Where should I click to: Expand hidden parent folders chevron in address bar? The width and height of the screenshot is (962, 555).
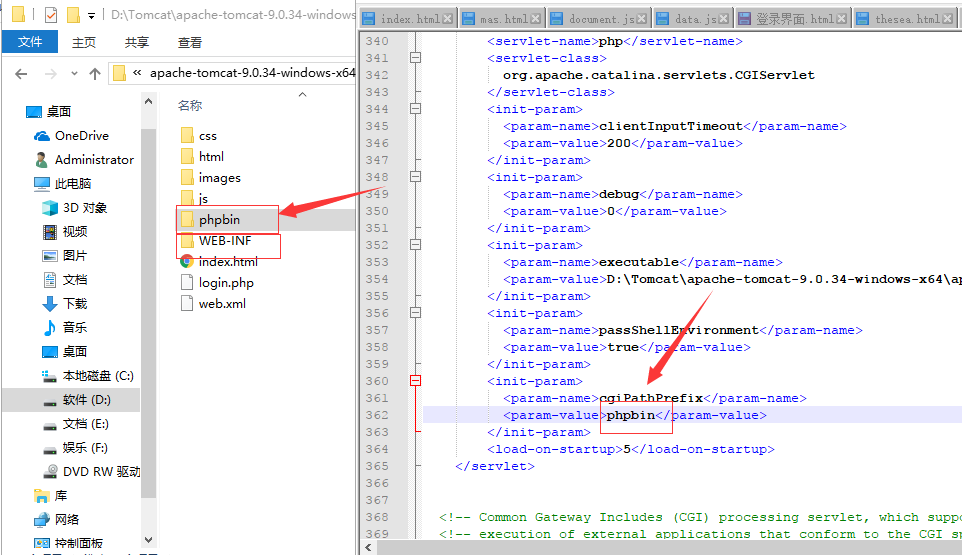137,73
